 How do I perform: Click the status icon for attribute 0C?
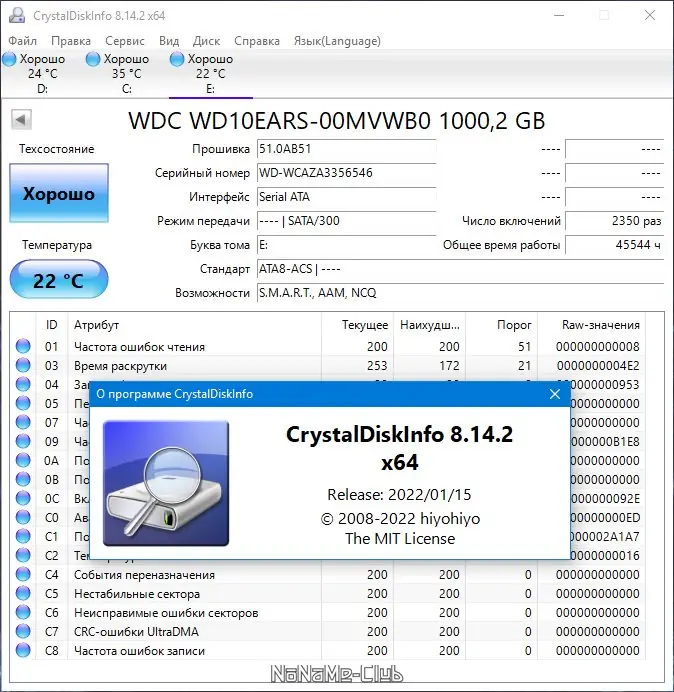[x=23, y=498]
